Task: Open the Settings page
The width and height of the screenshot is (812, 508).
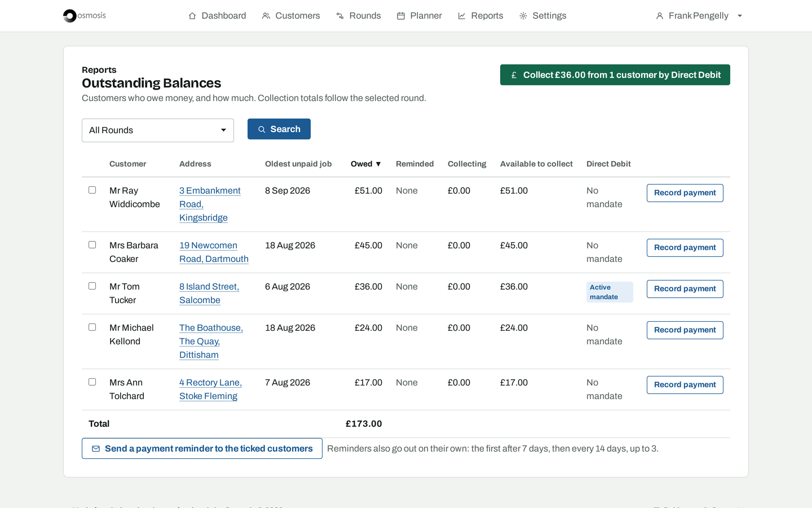Action: click(543, 16)
